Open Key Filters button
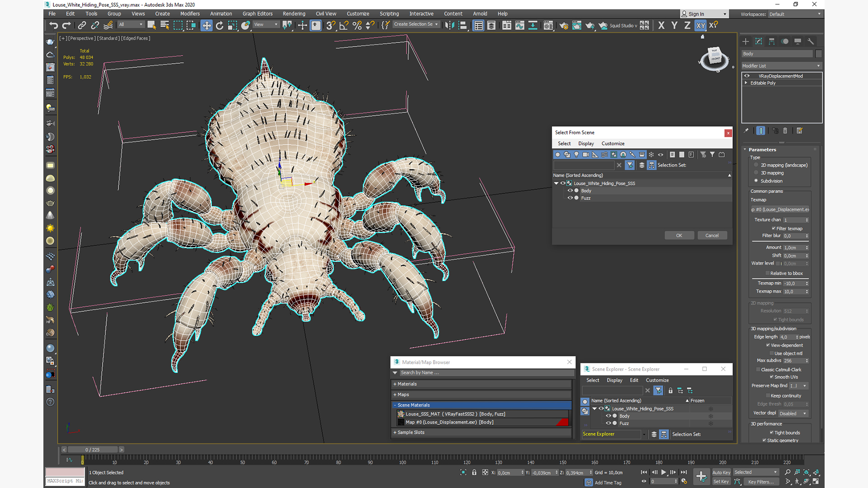The image size is (868, 488). coord(761,482)
